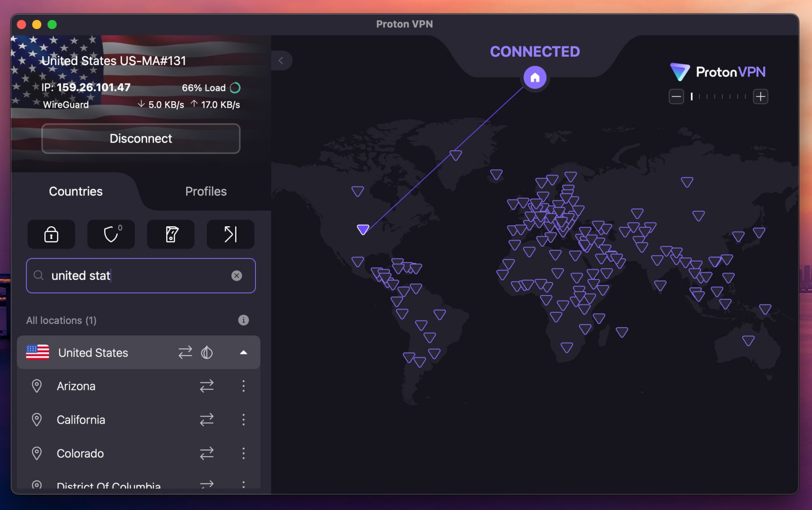Click the United States US-MA#131 server name
This screenshot has height=510, width=812.
(113, 61)
